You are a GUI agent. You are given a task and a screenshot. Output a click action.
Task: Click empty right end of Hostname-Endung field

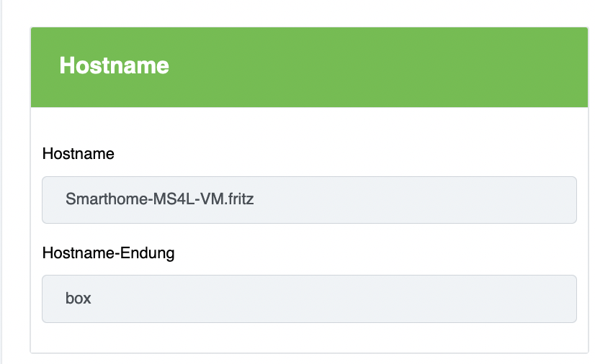tap(504, 298)
